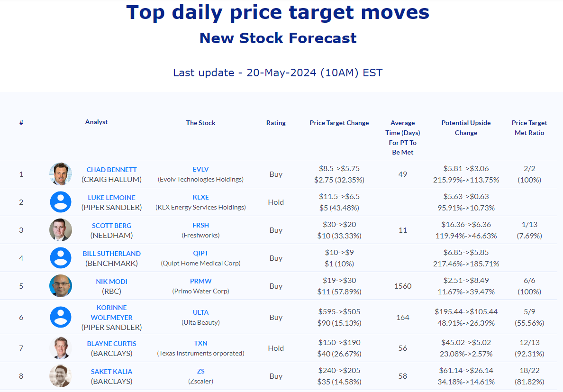This screenshot has width=563, height=392.
Task: Click the $5.81->$3.06 upside change value
Action: point(466,169)
